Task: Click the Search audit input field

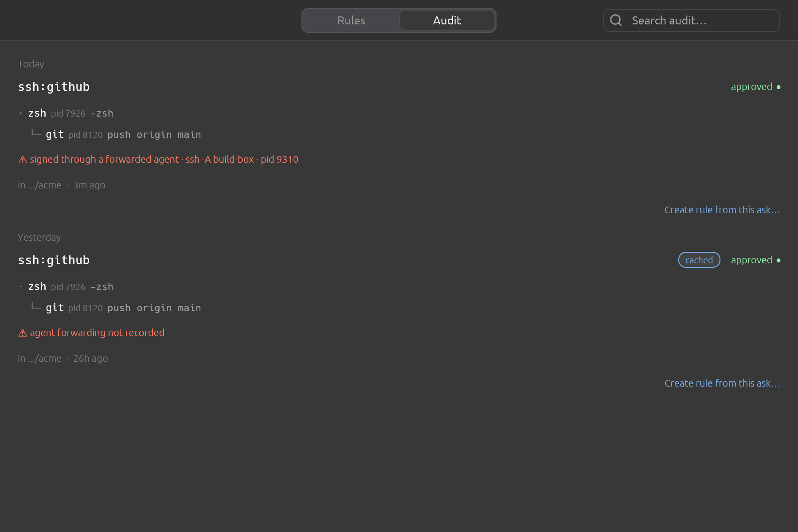Action: 692,20
